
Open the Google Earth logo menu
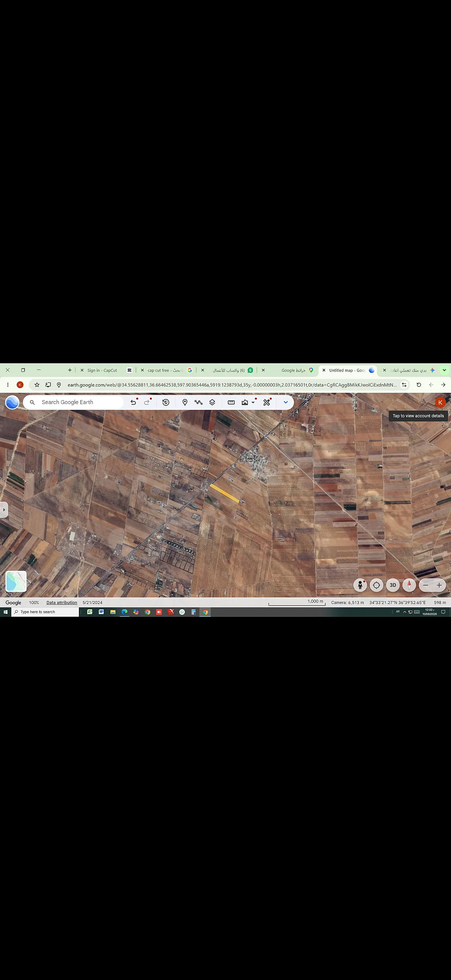coord(12,402)
